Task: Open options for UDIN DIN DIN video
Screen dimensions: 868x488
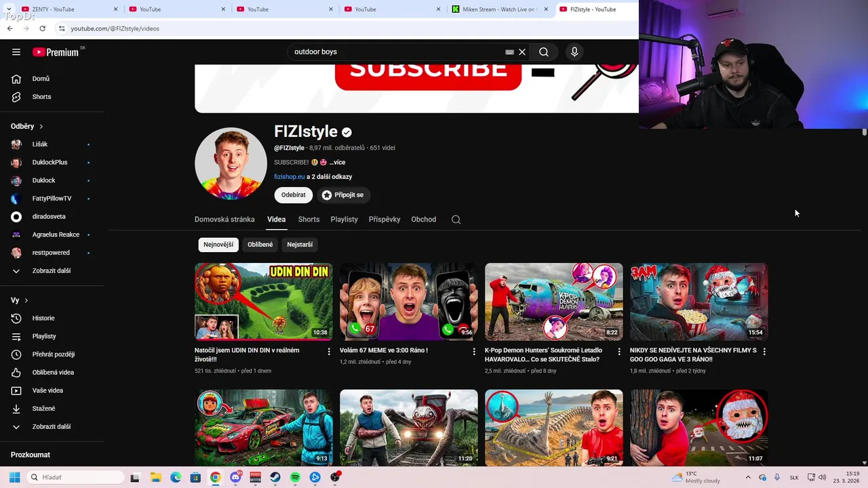Action: click(x=329, y=352)
